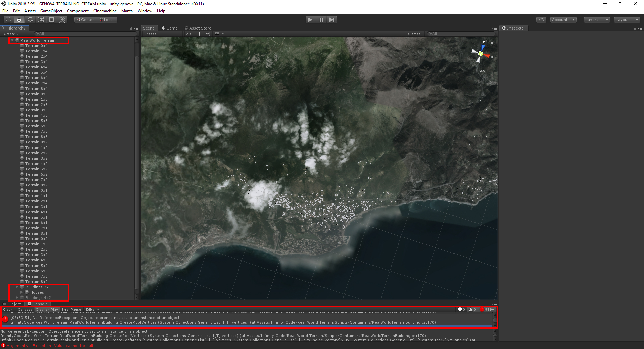Toggle the error count 999+ filter
This screenshot has height=349, width=644.
point(487,310)
